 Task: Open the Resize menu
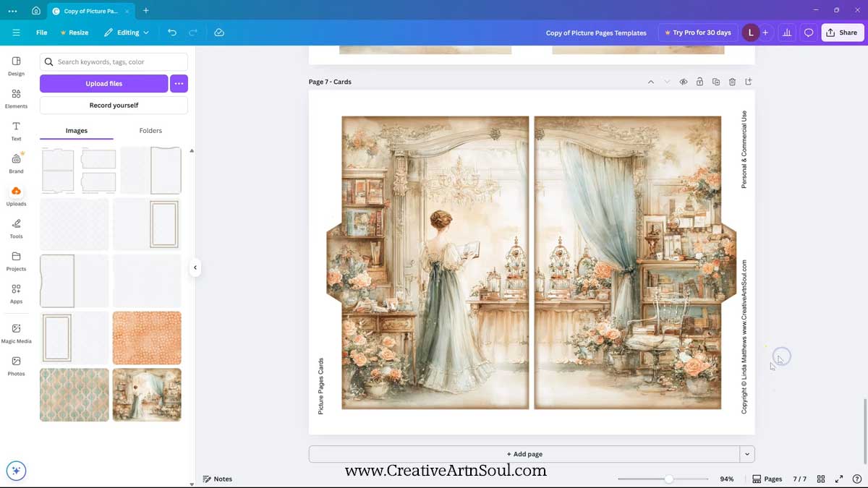74,33
